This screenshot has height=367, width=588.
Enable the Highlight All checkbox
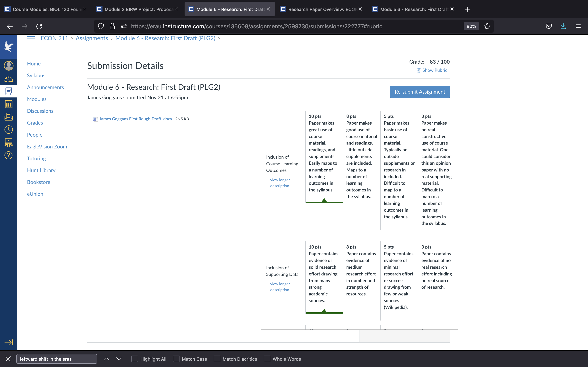pos(135,359)
